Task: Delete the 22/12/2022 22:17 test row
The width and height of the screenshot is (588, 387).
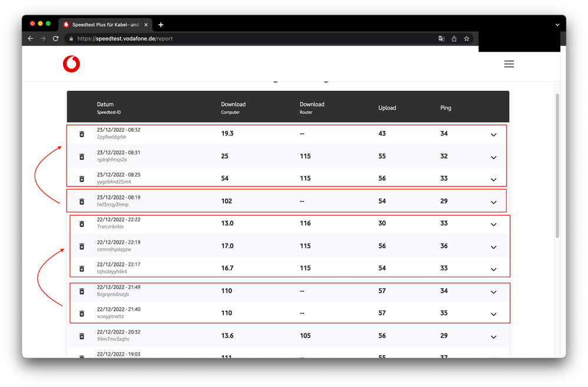Action: click(82, 268)
